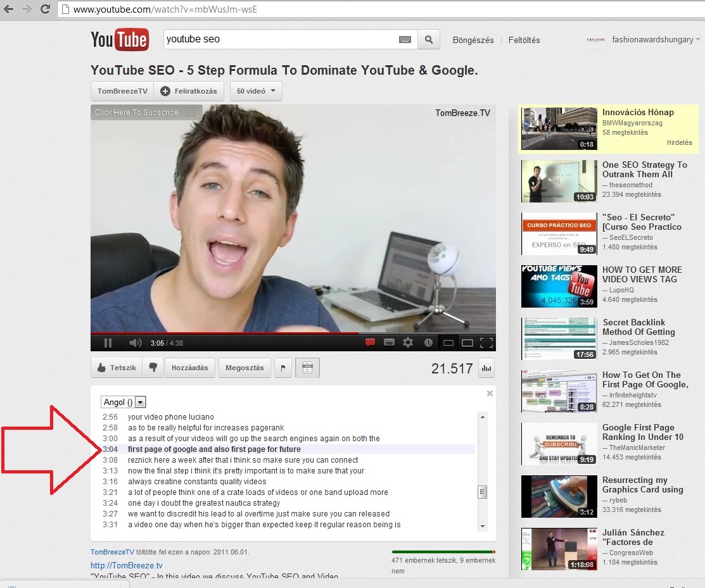705x588 pixels.
Task: Flag the video with the flag icon
Action: (283, 368)
